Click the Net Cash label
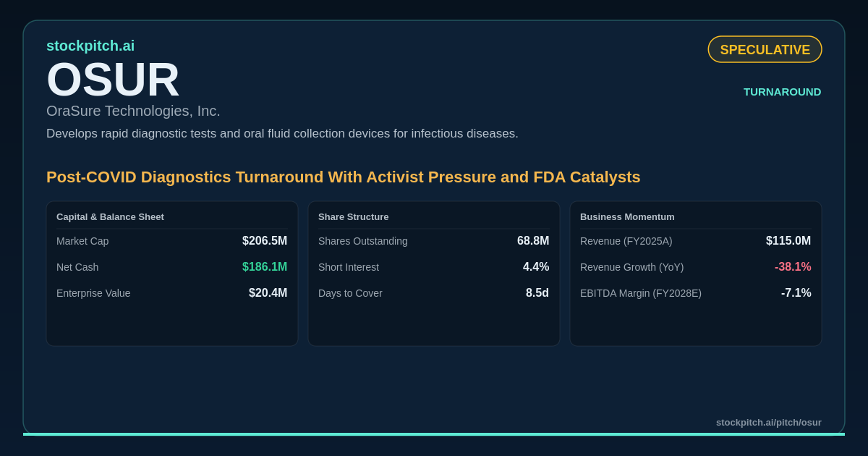 [x=77, y=267]
